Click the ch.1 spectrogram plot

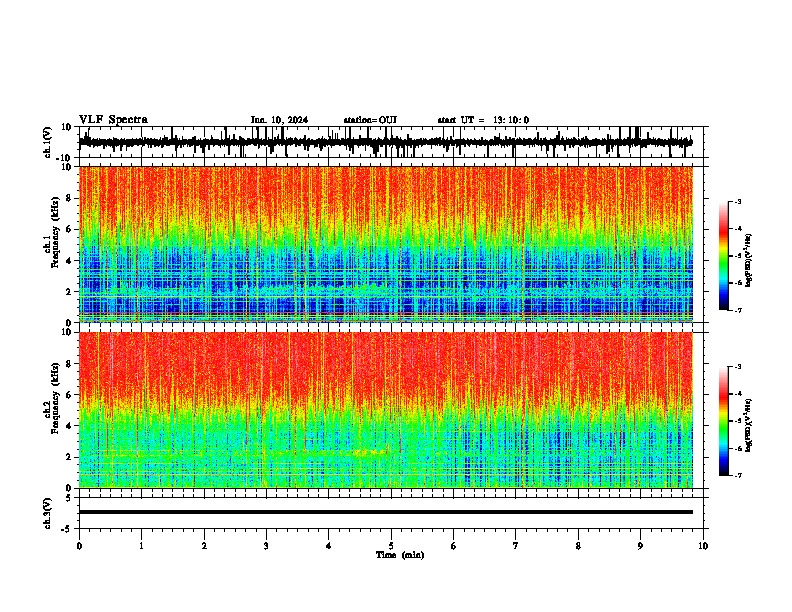[x=386, y=244]
